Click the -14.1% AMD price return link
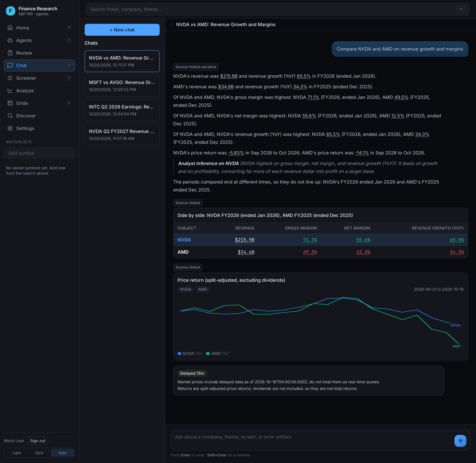The width and height of the screenshot is (476, 463). tap(361, 153)
